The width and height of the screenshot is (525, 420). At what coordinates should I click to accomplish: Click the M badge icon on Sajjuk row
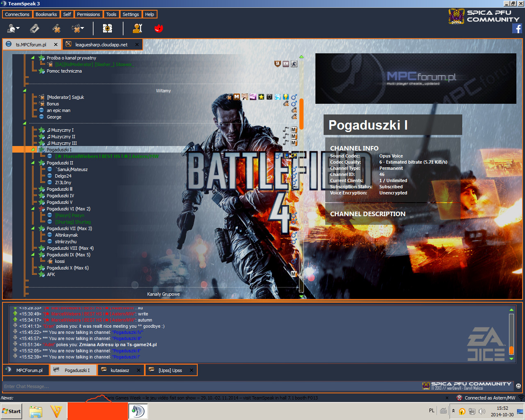tap(237, 97)
